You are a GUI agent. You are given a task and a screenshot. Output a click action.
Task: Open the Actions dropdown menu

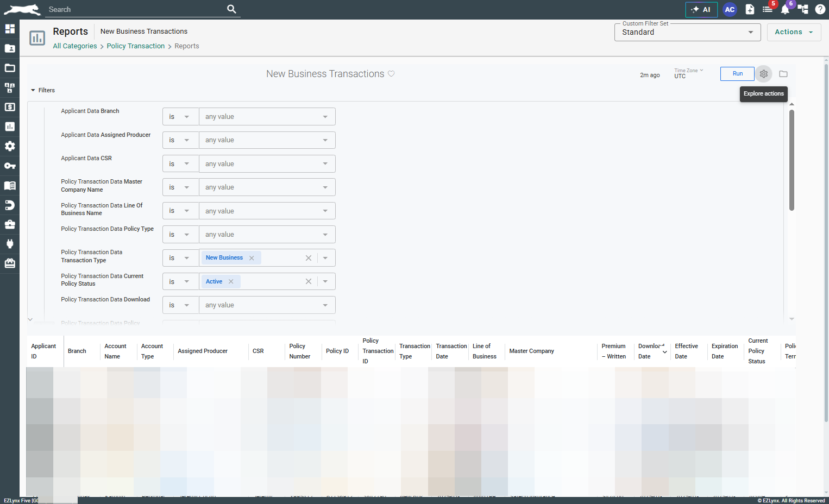(x=794, y=32)
